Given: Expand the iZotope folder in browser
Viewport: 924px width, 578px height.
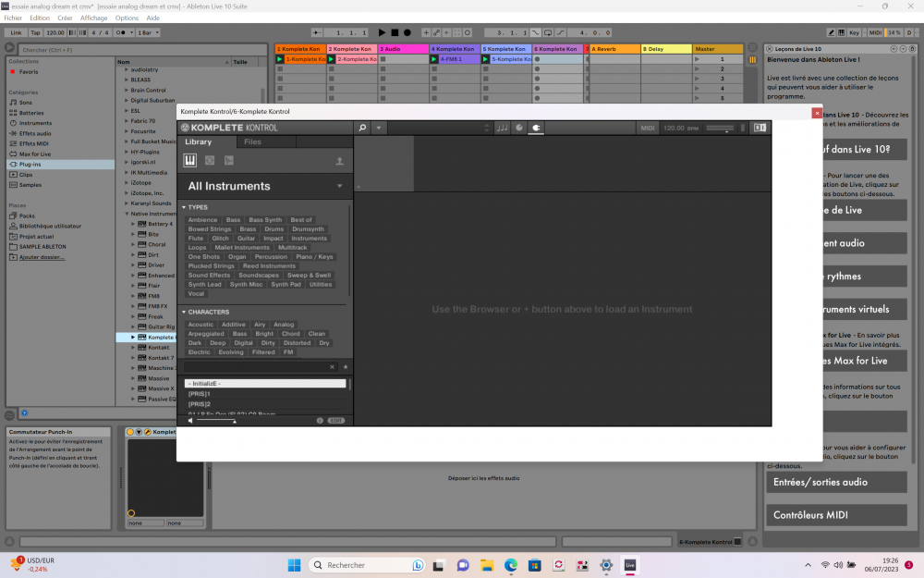Looking at the screenshot, I should 126,183.
